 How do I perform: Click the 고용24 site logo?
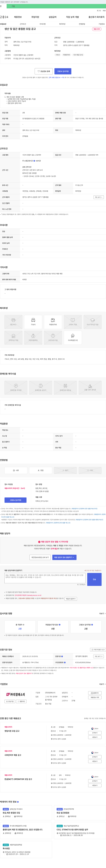(x=4, y=17)
